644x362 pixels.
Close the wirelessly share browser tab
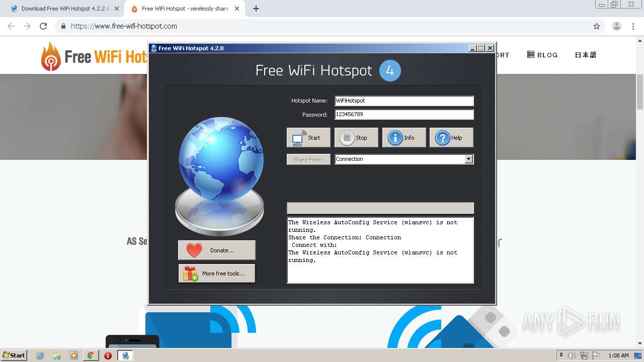click(x=237, y=9)
